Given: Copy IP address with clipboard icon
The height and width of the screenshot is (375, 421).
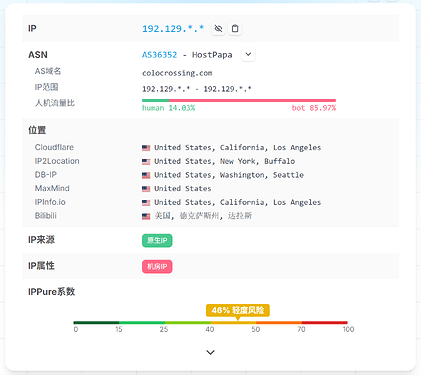Looking at the screenshot, I should [235, 29].
